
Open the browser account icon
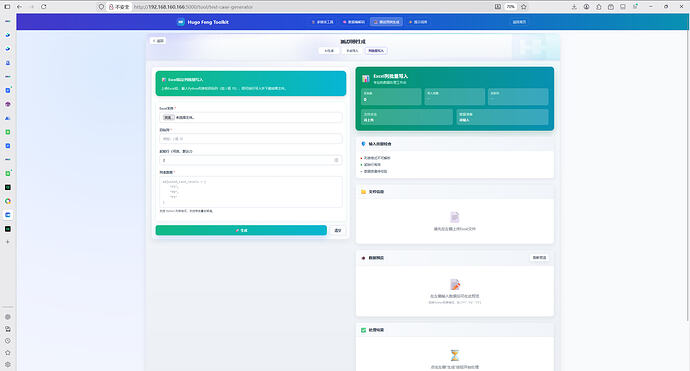point(587,7)
